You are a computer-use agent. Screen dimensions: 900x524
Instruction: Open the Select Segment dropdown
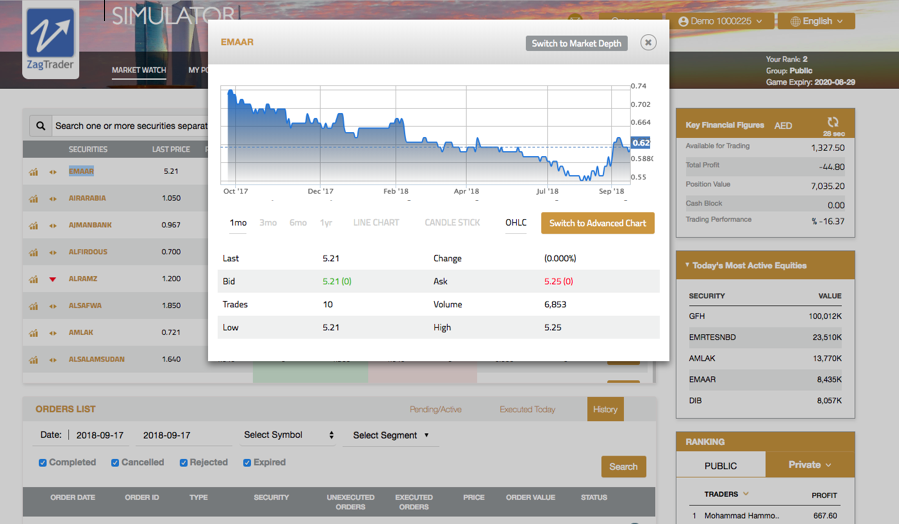click(x=391, y=436)
